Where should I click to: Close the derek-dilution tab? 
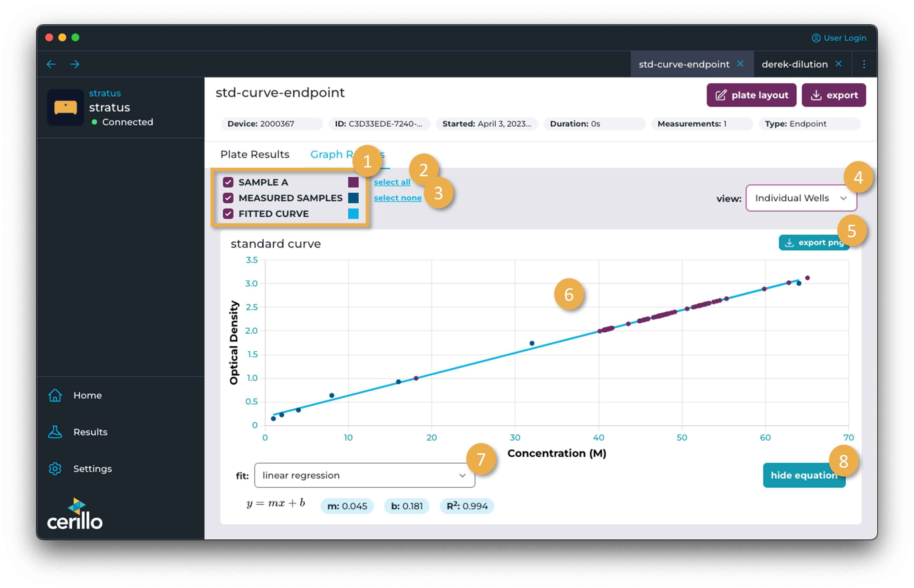coord(839,64)
